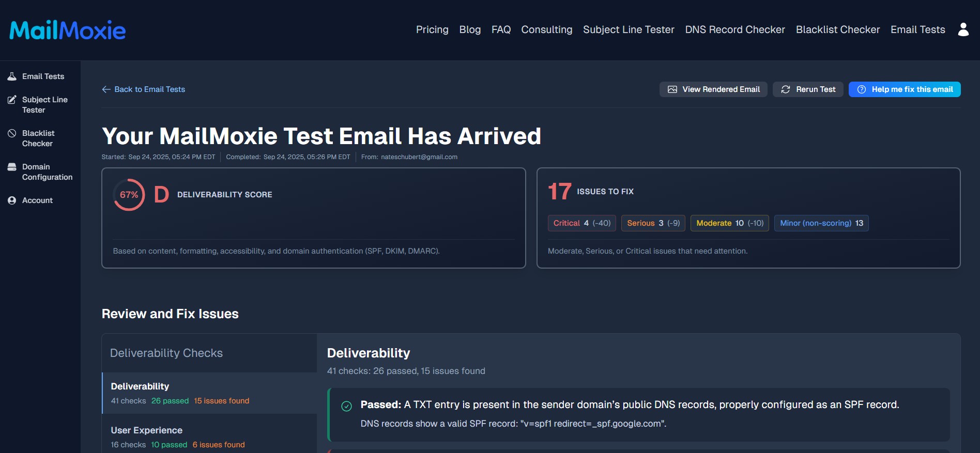Image resolution: width=980 pixels, height=453 pixels.
Task: Click '6 issues found' under User Experience
Action: (x=219, y=445)
